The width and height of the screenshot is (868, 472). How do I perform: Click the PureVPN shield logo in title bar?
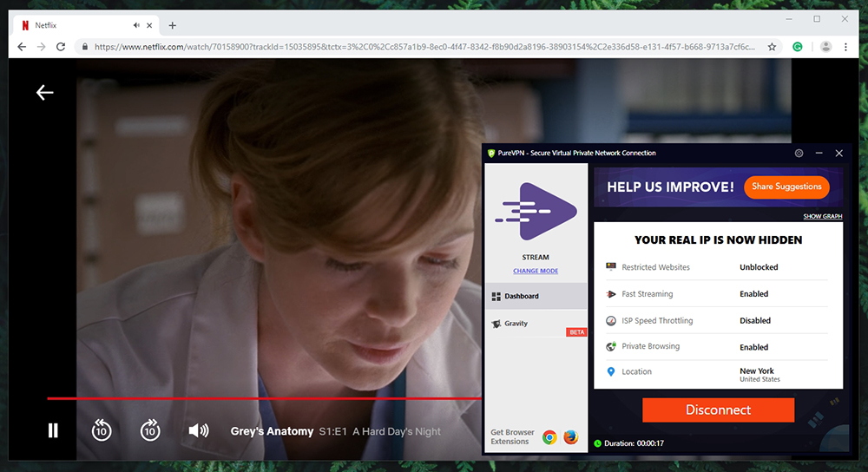click(491, 154)
